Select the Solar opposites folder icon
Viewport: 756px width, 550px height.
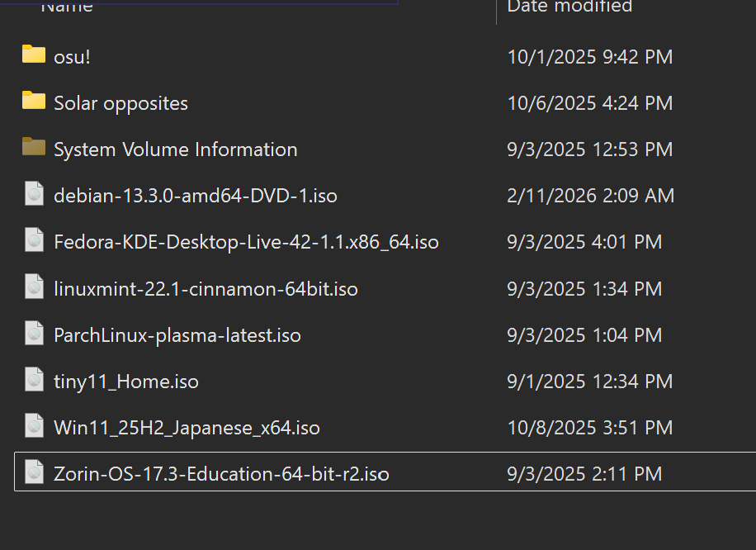tap(34, 102)
